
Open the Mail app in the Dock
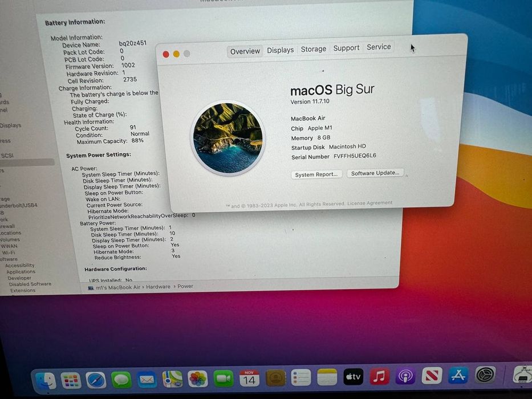(x=147, y=380)
